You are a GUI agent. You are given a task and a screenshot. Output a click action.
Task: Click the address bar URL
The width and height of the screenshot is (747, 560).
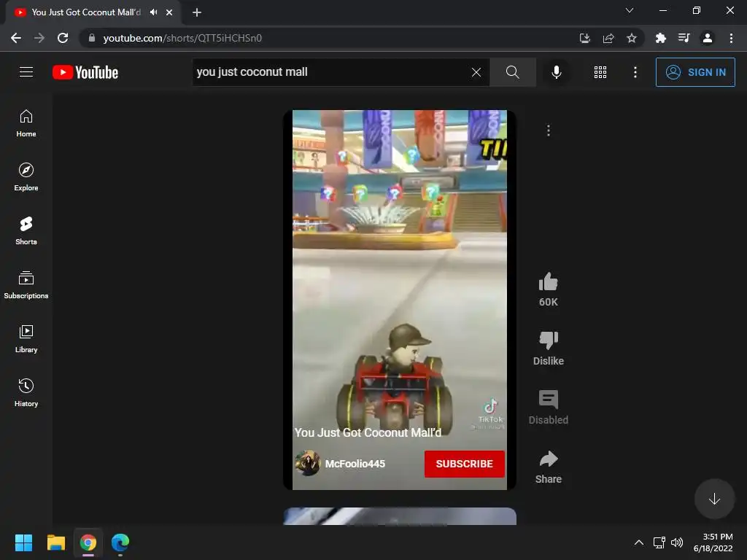[x=182, y=38]
